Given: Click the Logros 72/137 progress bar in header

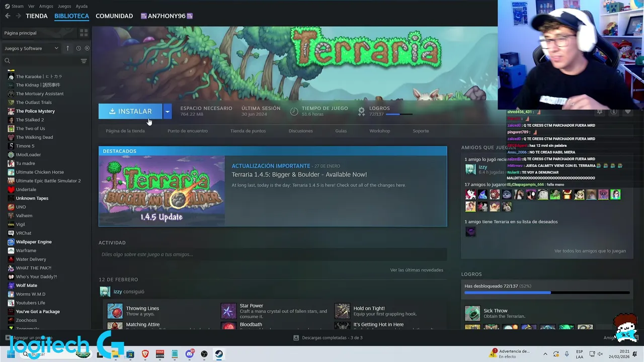Looking at the screenshot, I should point(399,114).
